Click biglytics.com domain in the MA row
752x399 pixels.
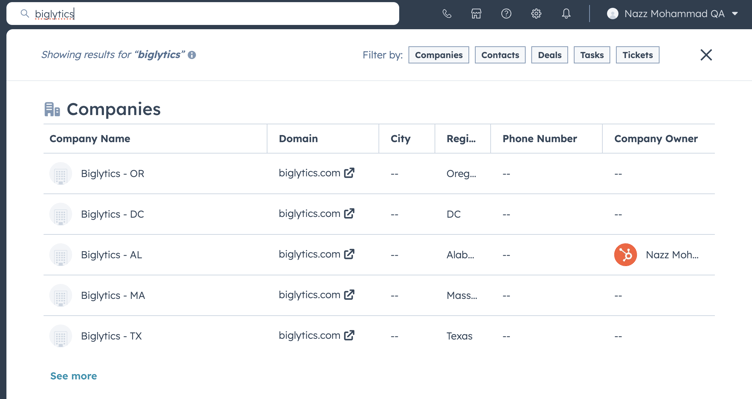pyautogui.click(x=309, y=295)
